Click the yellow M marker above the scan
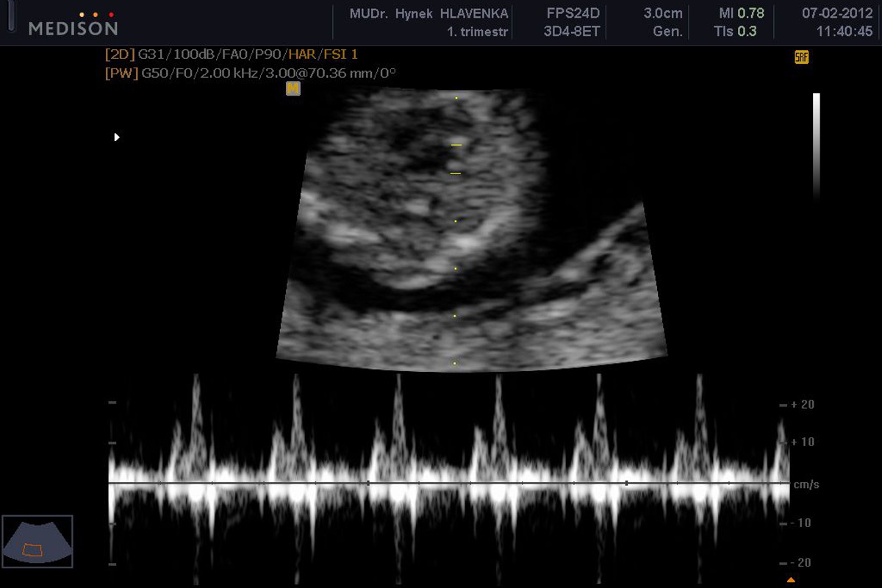 pyautogui.click(x=293, y=89)
